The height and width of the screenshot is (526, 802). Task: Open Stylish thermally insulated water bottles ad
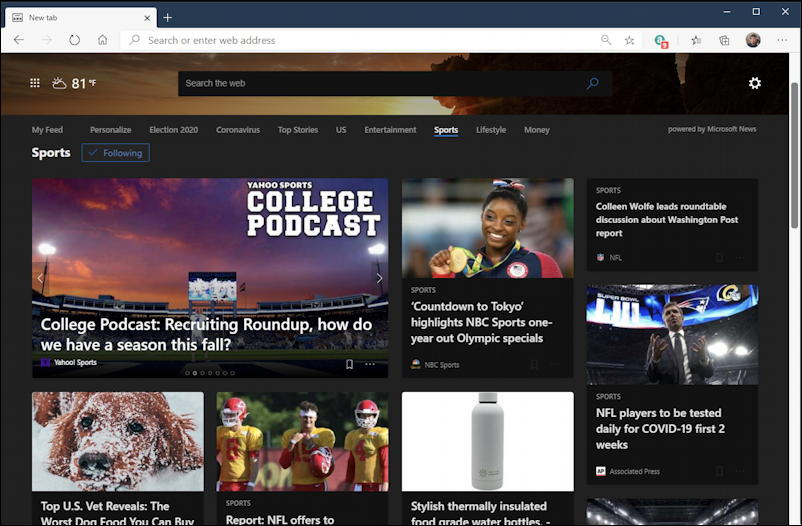(x=480, y=513)
